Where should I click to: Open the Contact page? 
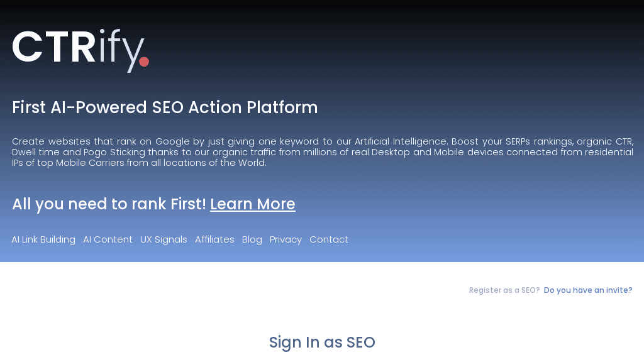(x=329, y=239)
